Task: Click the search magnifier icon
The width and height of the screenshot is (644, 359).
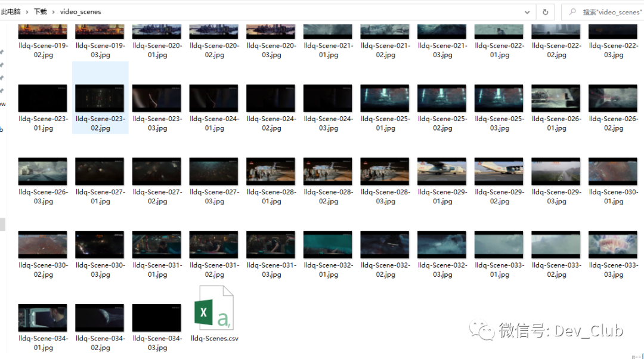Action: 572,12
